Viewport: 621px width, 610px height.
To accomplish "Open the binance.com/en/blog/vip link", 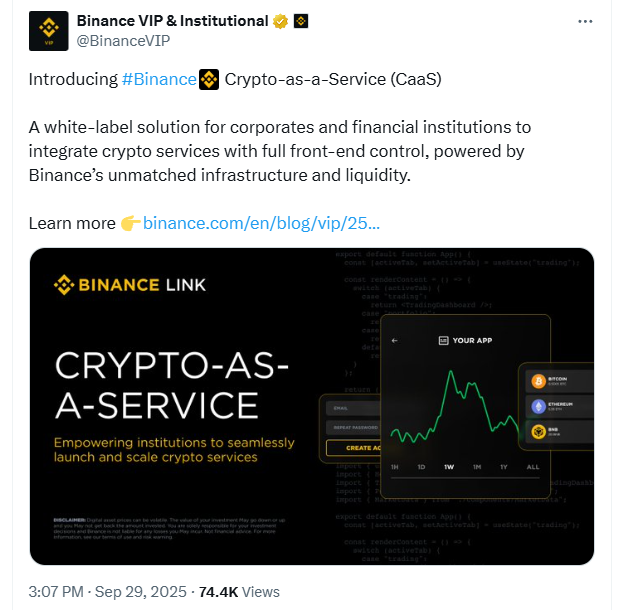I will (x=261, y=223).
